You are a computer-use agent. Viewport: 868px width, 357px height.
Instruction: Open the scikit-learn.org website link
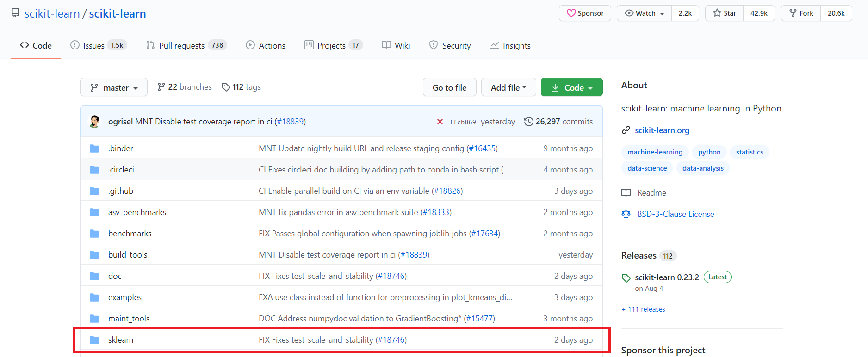tap(662, 130)
